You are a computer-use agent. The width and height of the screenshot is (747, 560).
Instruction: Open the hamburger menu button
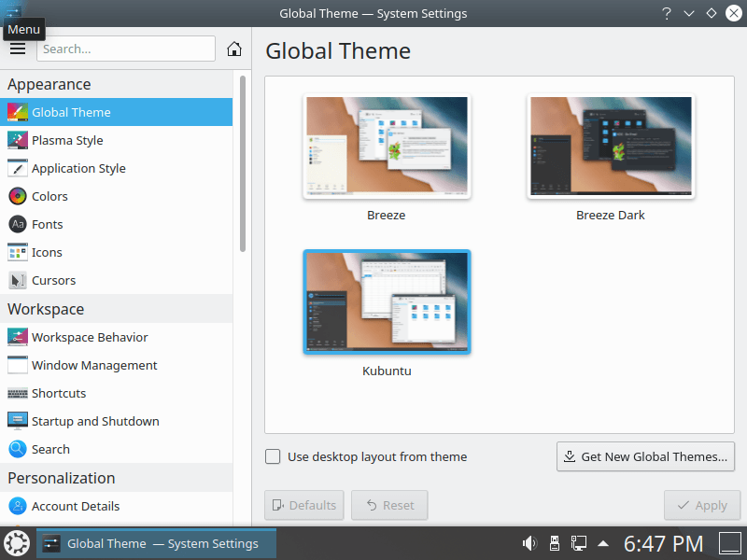[x=18, y=49]
